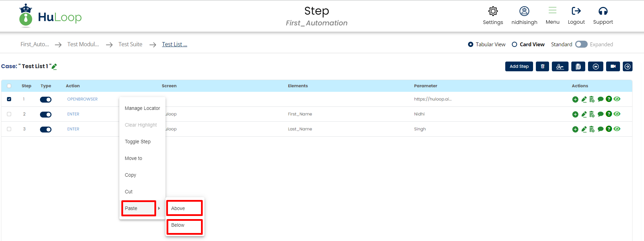Open the Test List breadcrumb link
Image resolution: width=644 pixels, height=241 pixels.
(174, 45)
